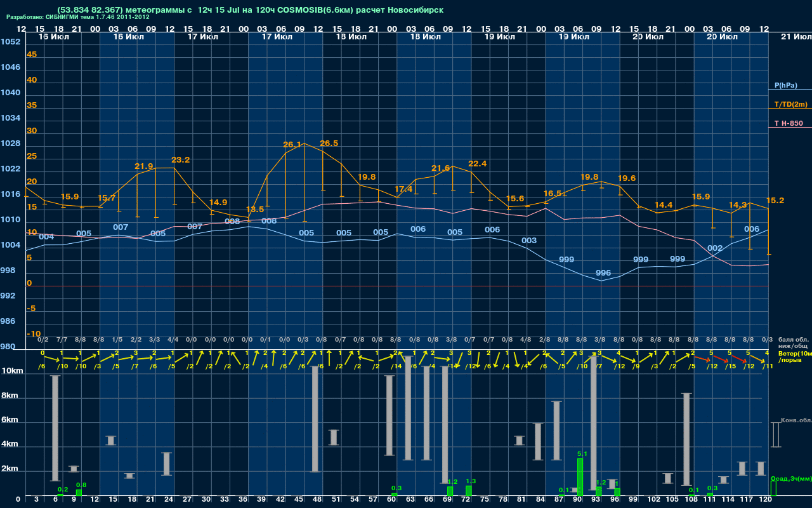The height and width of the screenshot is (508, 812).
Task: Click the 23.2 temperature label
Action: 181,160
